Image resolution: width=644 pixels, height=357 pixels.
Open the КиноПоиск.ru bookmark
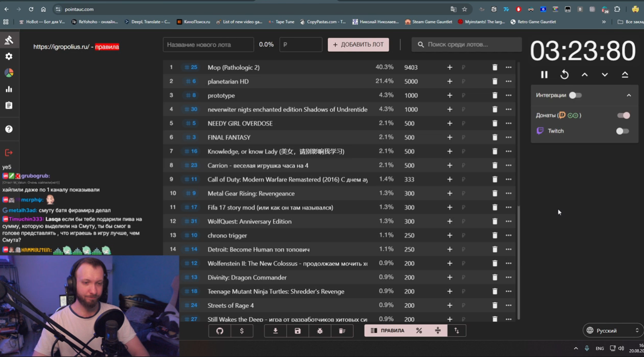[x=193, y=22]
